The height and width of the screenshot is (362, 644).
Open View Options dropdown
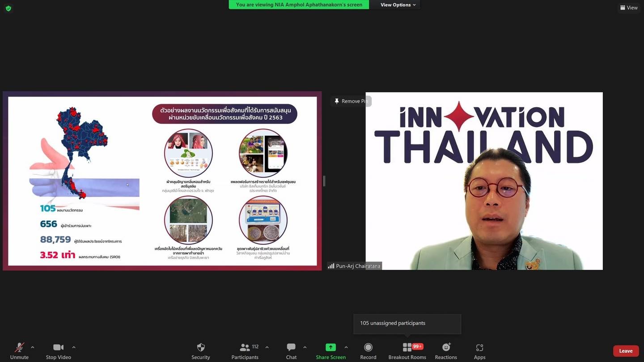pos(398,4)
